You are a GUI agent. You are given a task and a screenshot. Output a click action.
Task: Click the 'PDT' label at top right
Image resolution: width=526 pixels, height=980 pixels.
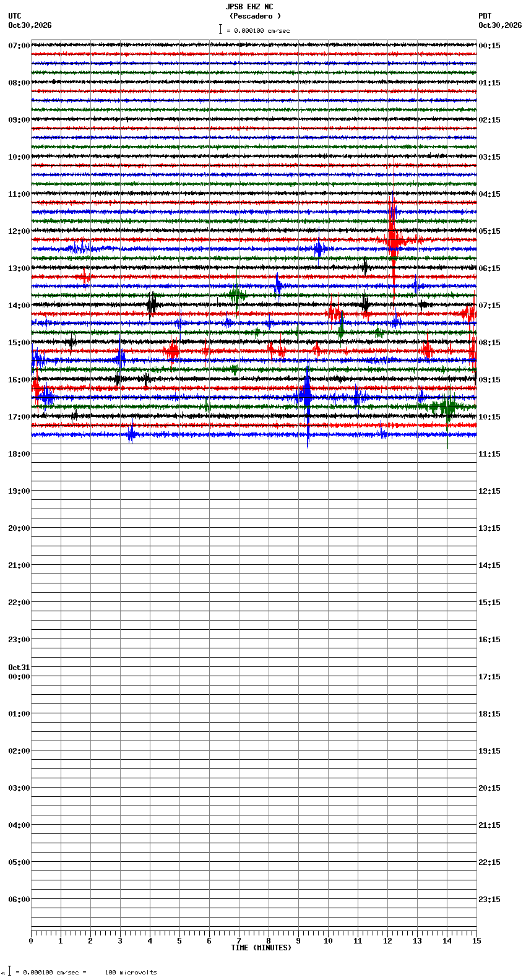coord(485,16)
